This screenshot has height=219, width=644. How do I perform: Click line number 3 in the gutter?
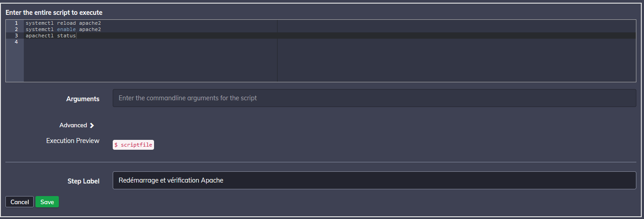[x=16, y=36]
